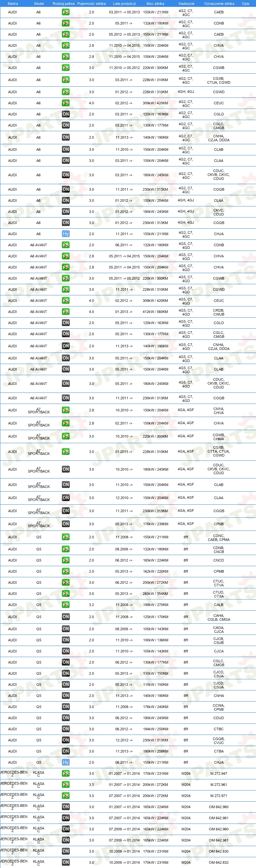
Task: Click diesel icon in Q5 CJCB, CSUB row
Action: [66, 640]
